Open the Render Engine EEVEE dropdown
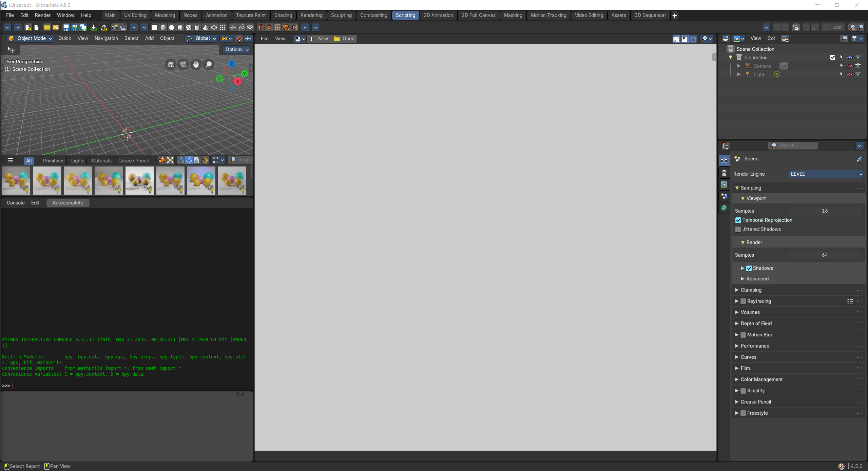The height and width of the screenshot is (471, 868). pyautogui.click(x=826, y=174)
